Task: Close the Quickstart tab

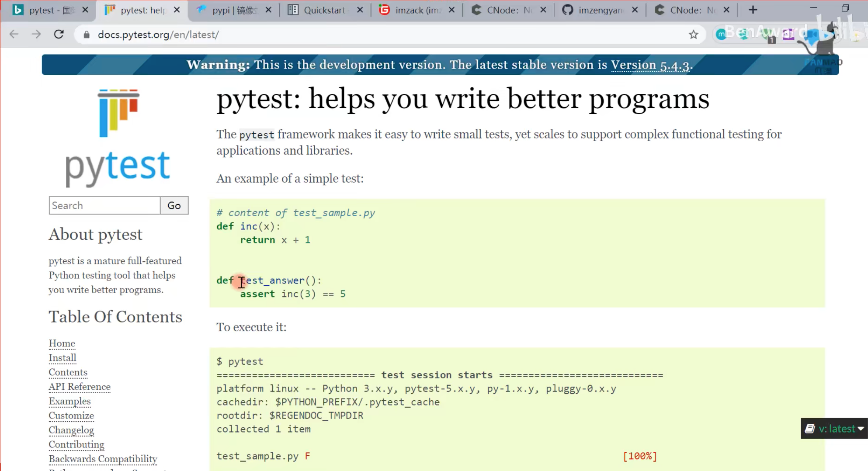Action: click(360, 10)
